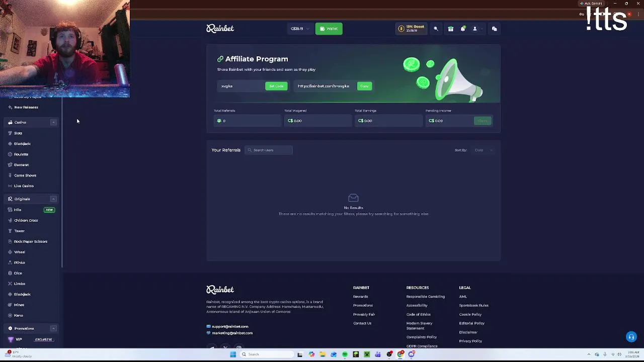Open VIP Exclusive in sidebar
The width and height of the screenshot is (644, 362).
[x=31, y=339]
